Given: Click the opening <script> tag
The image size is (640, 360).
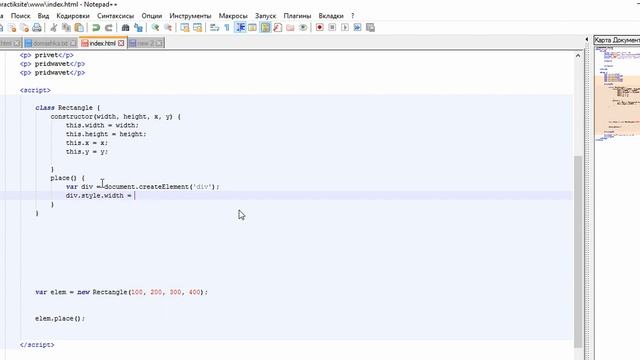Looking at the screenshot, I should point(35,90).
